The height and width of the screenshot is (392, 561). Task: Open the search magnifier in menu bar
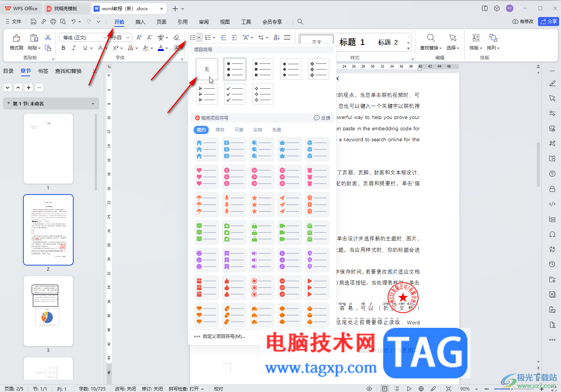click(x=300, y=22)
